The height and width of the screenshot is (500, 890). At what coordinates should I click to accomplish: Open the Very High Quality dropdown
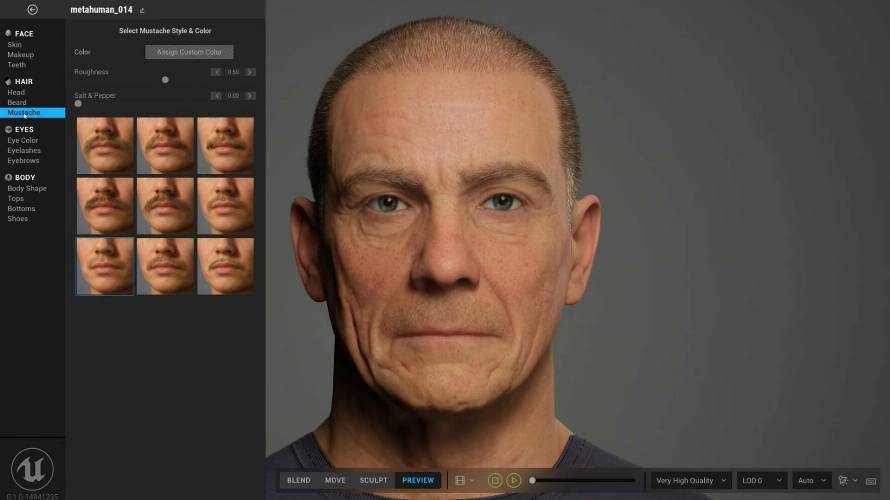tap(690, 480)
